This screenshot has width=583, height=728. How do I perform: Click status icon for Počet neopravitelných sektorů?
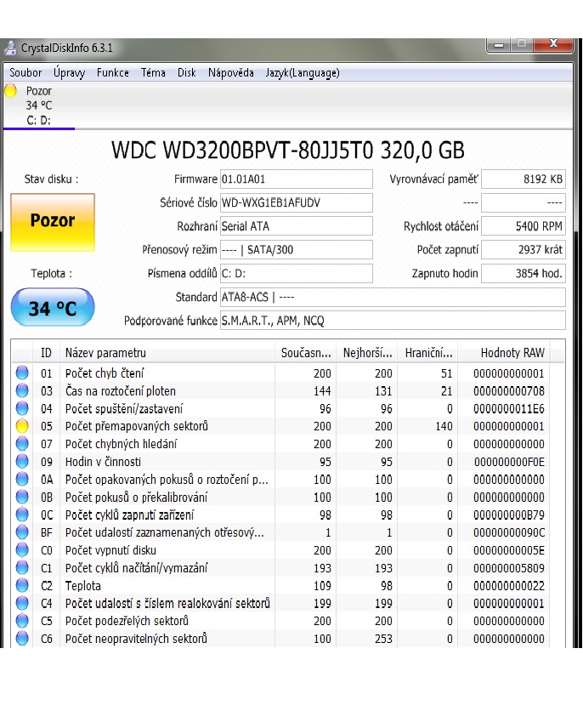[x=22, y=639]
